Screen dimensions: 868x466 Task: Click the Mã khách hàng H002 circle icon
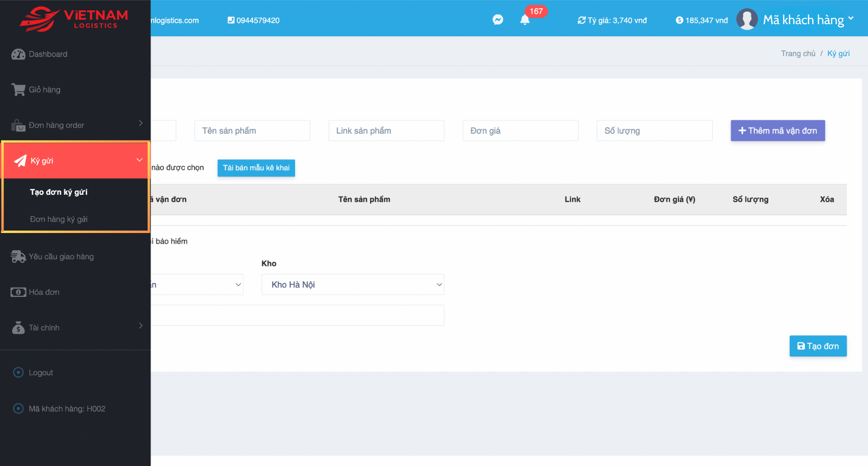(x=18, y=408)
